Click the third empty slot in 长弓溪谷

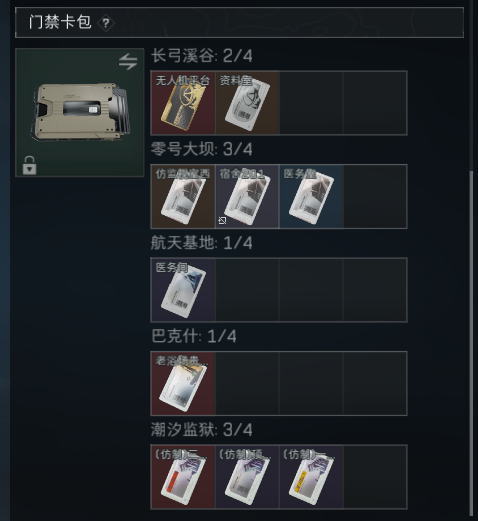(x=311, y=103)
